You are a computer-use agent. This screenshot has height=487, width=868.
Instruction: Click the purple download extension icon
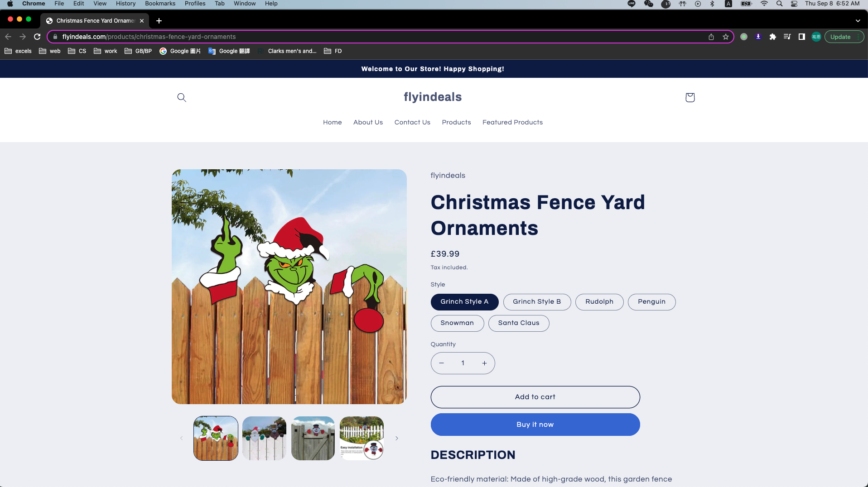(758, 37)
